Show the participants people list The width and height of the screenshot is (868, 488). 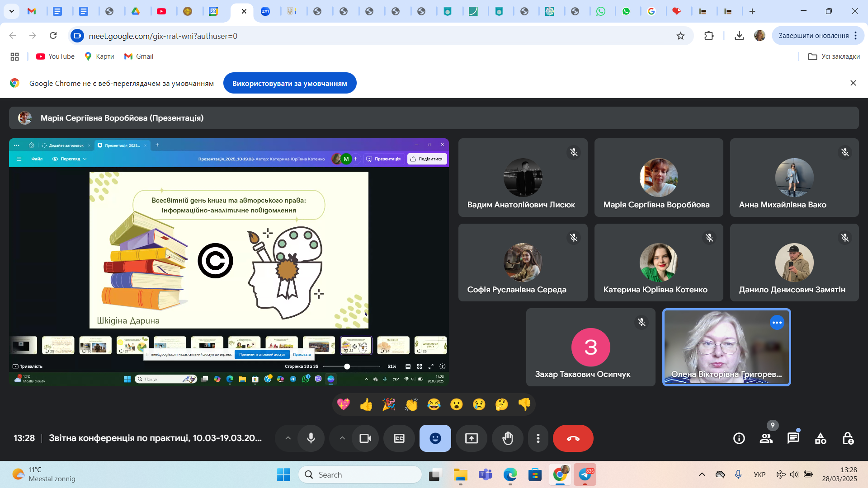point(766,438)
